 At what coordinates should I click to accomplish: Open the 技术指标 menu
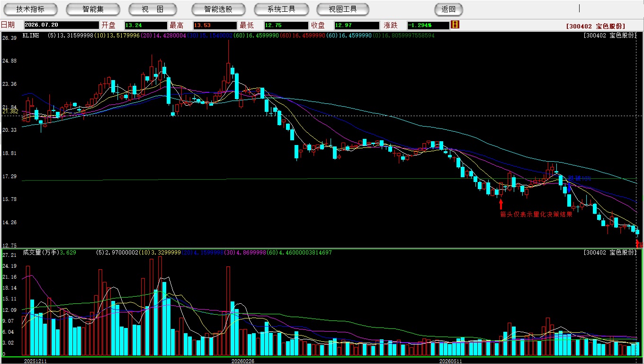pos(30,9)
